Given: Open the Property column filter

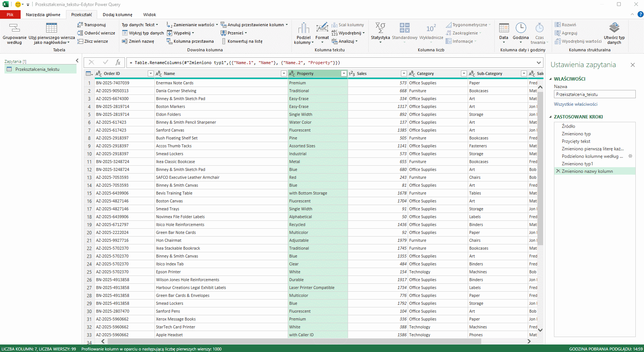Looking at the screenshot, I should [x=344, y=73].
